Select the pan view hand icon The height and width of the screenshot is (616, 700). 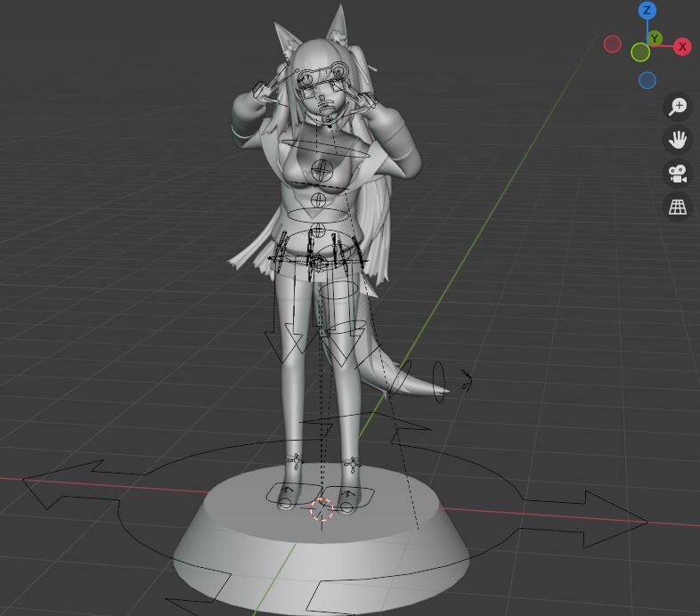[677, 140]
